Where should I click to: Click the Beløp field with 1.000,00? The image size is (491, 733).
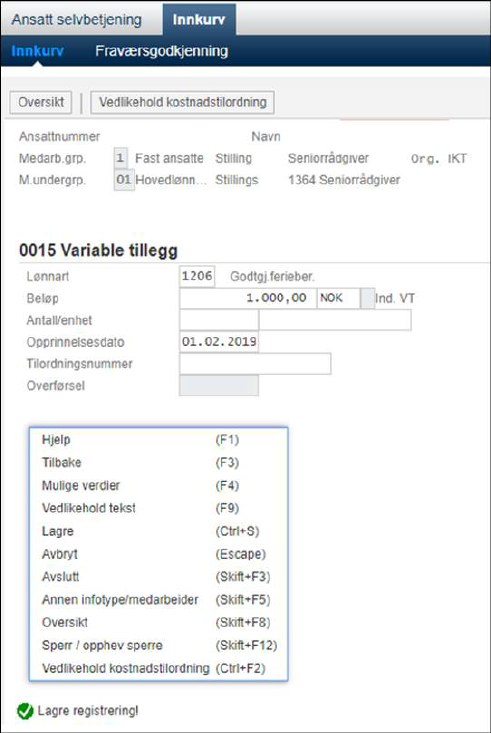click(248, 298)
